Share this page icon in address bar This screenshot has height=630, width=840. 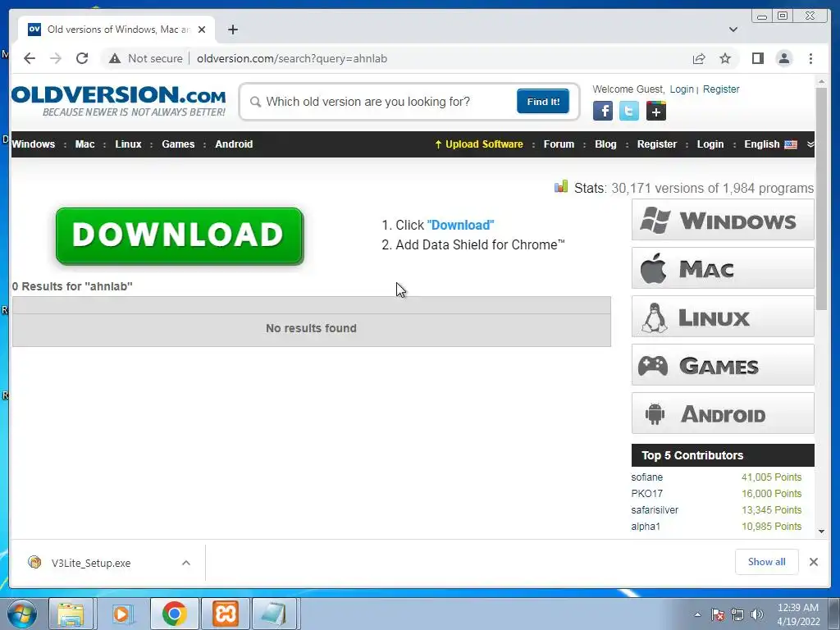pyautogui.click(x=699, y=58)
